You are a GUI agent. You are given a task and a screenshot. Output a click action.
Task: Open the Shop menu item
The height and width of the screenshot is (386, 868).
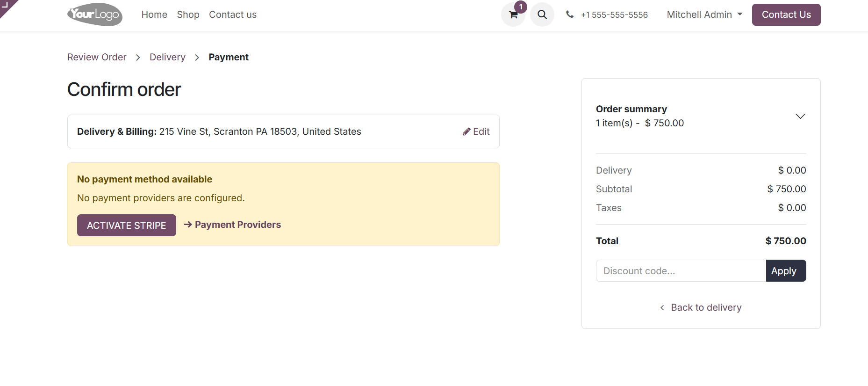pos(188,15)
